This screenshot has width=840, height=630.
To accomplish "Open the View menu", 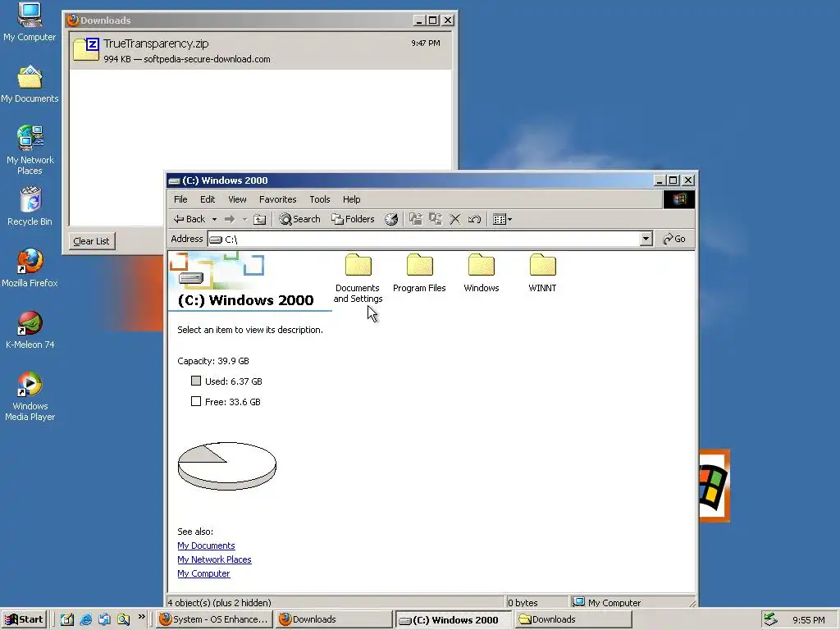I will [237, 199].
